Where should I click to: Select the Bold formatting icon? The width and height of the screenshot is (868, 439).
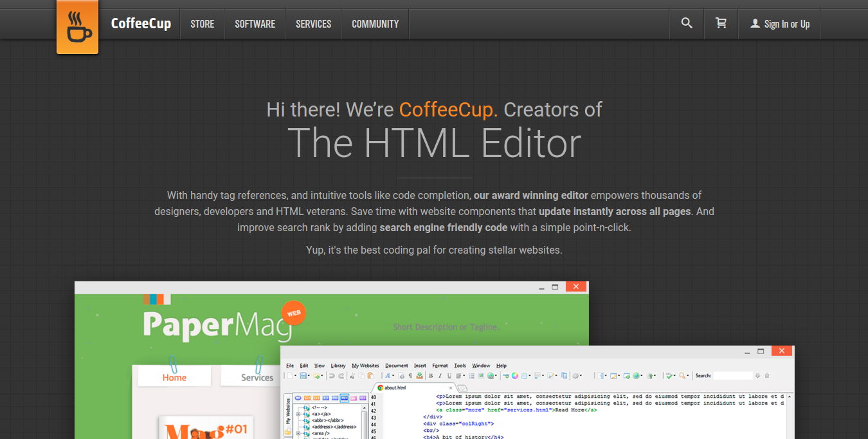coord(431,375)
